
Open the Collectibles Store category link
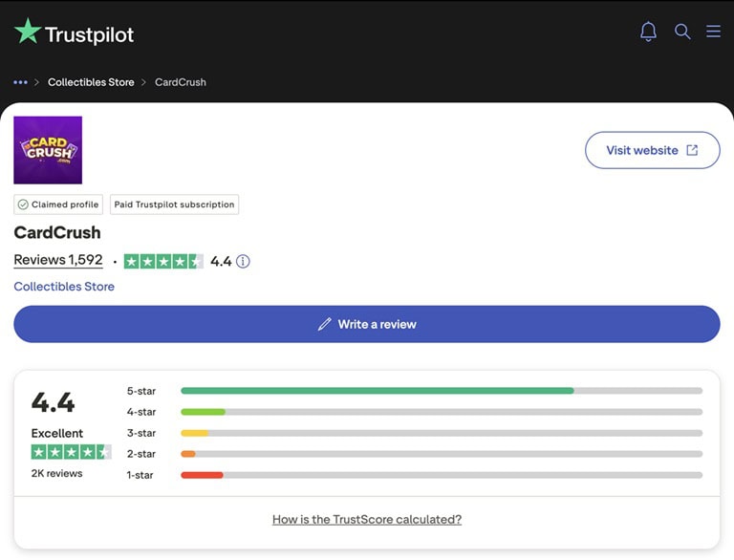pos(64,287)
